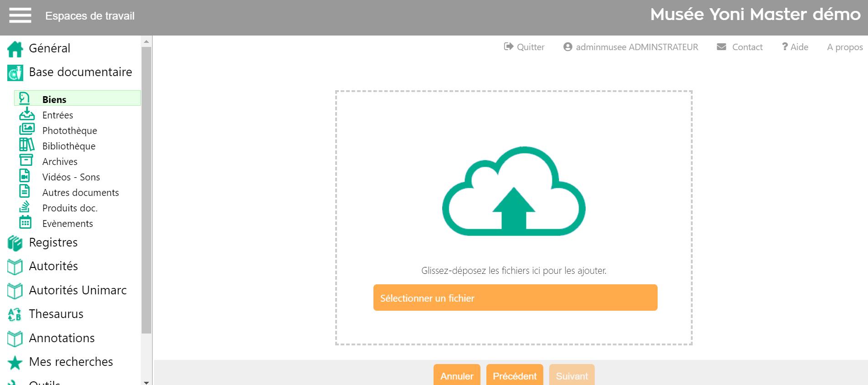This screenshot has height=385, width=868.
Task: Select Biens in the sidebar
Action: (x=54, y=99)
